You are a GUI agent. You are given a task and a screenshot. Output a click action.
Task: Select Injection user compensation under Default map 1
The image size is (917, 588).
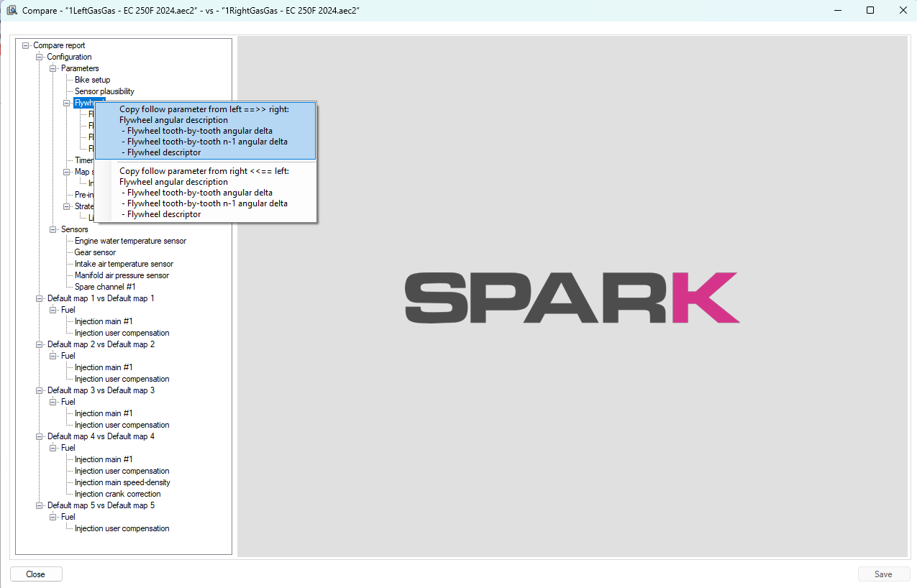[x=122, y=333]
